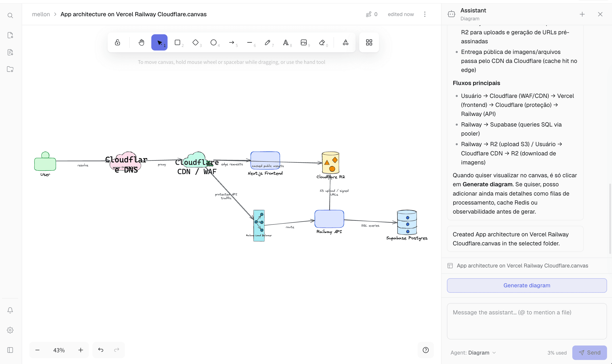Open settings gear in sidebar
612x364 pixels.
coord(10,330)
